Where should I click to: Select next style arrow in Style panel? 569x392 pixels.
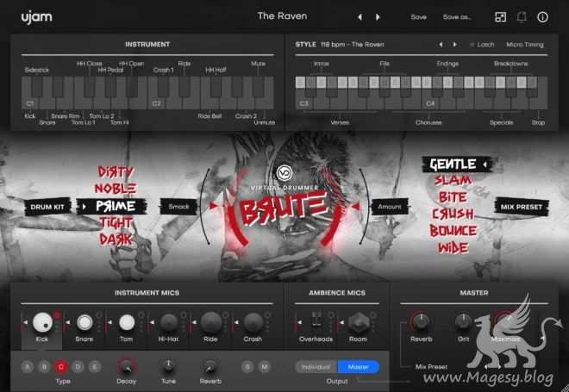[454, 45]
